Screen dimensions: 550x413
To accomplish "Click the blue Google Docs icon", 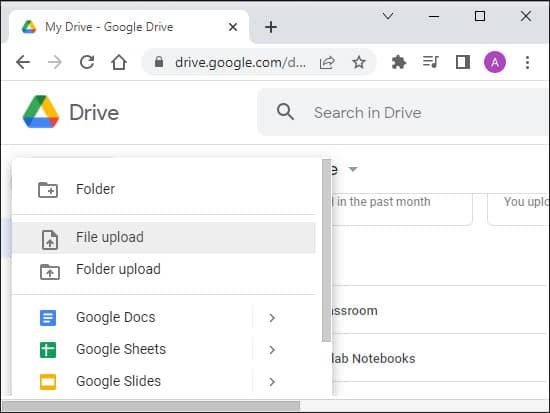I will click(x=48, y=318).
